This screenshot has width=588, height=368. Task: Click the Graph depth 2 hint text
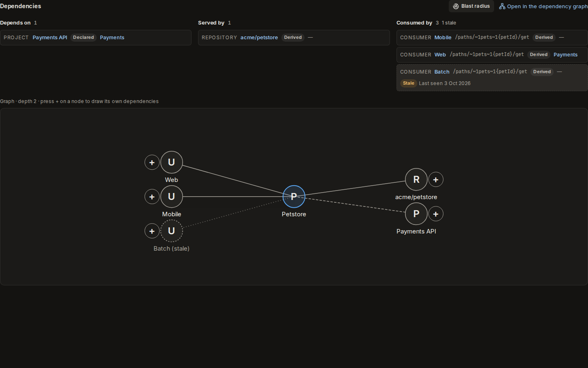tap(79, 101)
